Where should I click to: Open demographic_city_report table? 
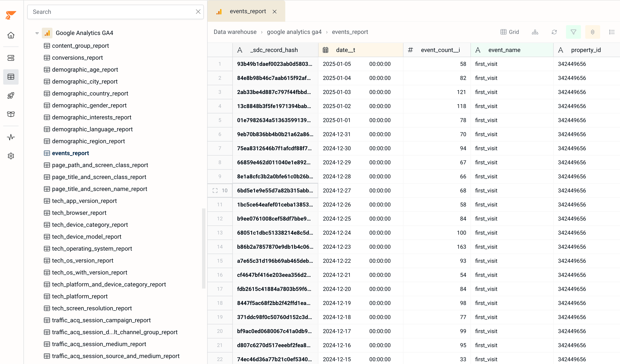tap(81, 81)
